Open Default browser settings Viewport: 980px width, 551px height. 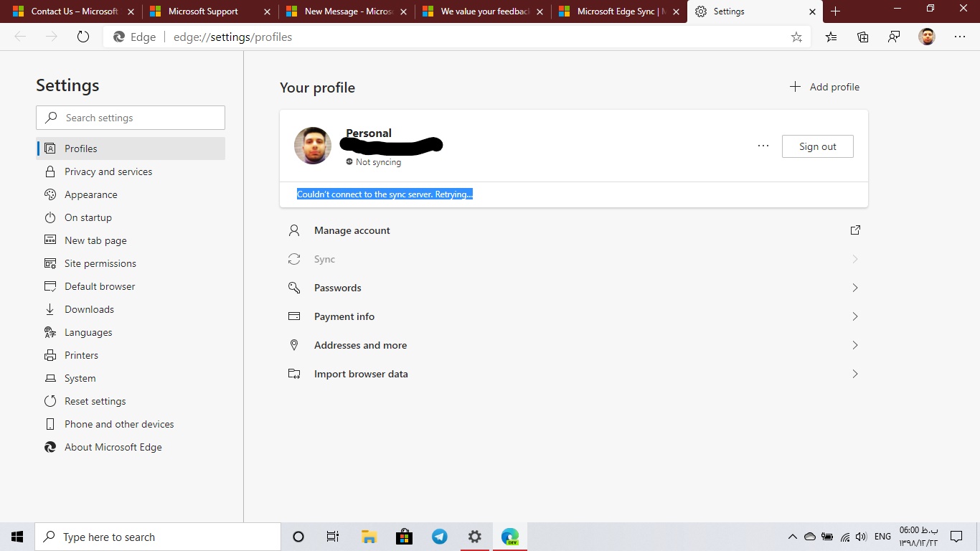(131, 286)
